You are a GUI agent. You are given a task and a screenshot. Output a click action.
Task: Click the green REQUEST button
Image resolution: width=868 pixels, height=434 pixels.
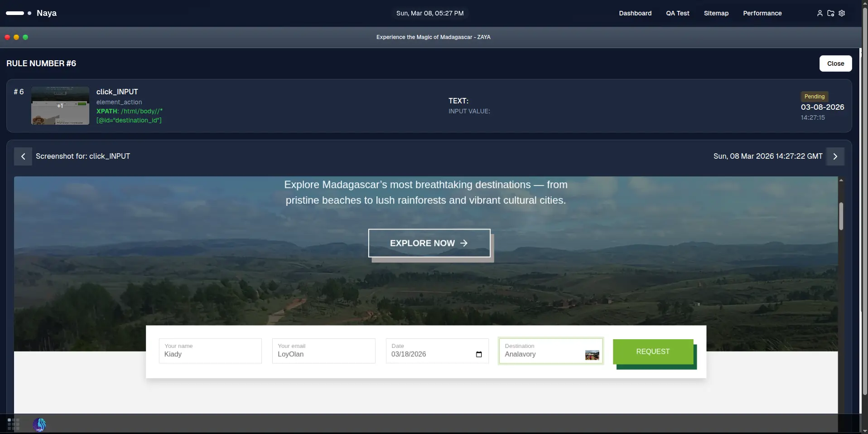pos(653,351)
